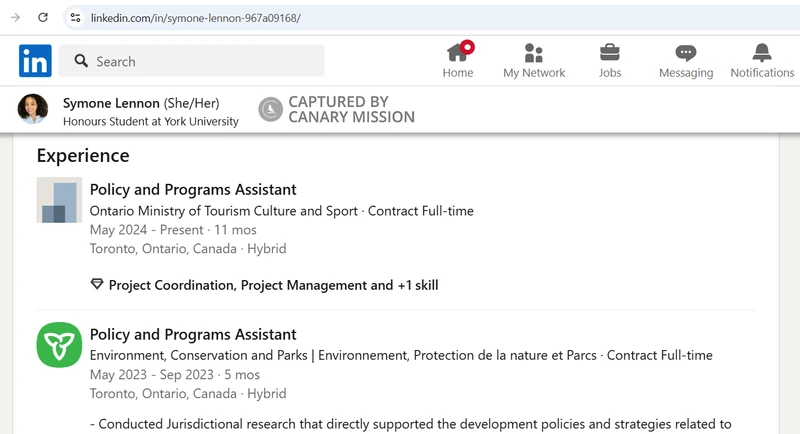This screenshot has height=434, width=800.
Task: Open second Policy and Programs Assistant title
Action: coord(193,335)
